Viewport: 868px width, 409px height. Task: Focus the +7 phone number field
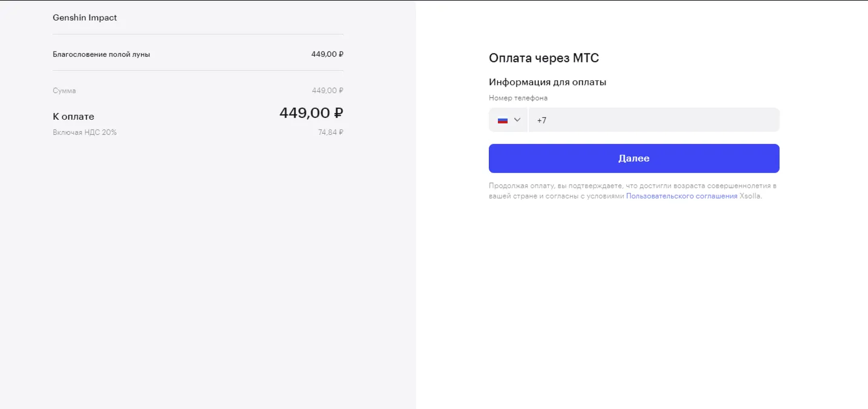coord(654,120)
